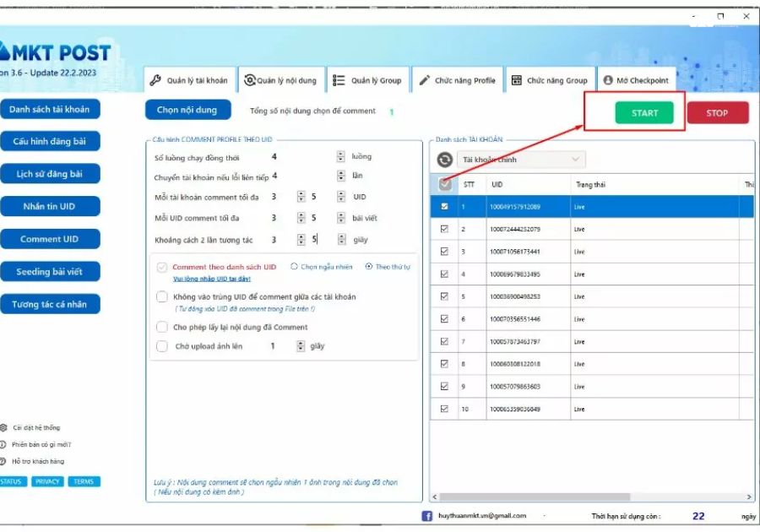The image size is (760, 532).
Task: Adjust the Chuyển tài khoản nếu lỗi stepper
Action: (341, 176)
